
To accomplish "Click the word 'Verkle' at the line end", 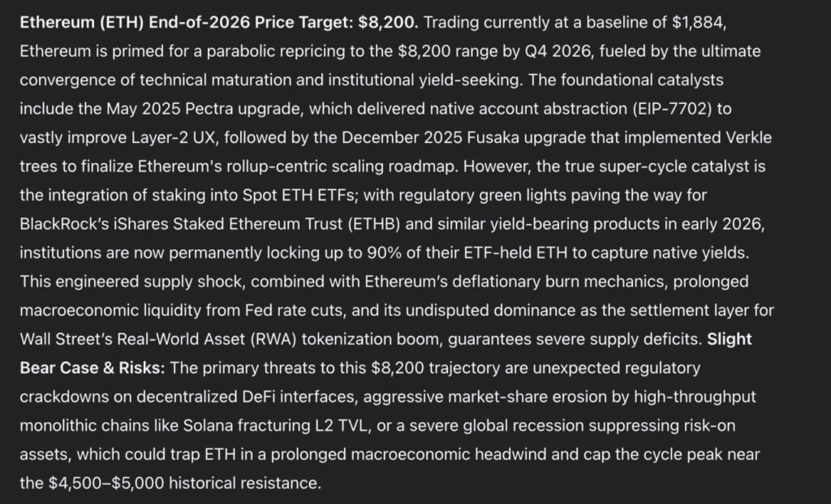I will click(748, 138).
